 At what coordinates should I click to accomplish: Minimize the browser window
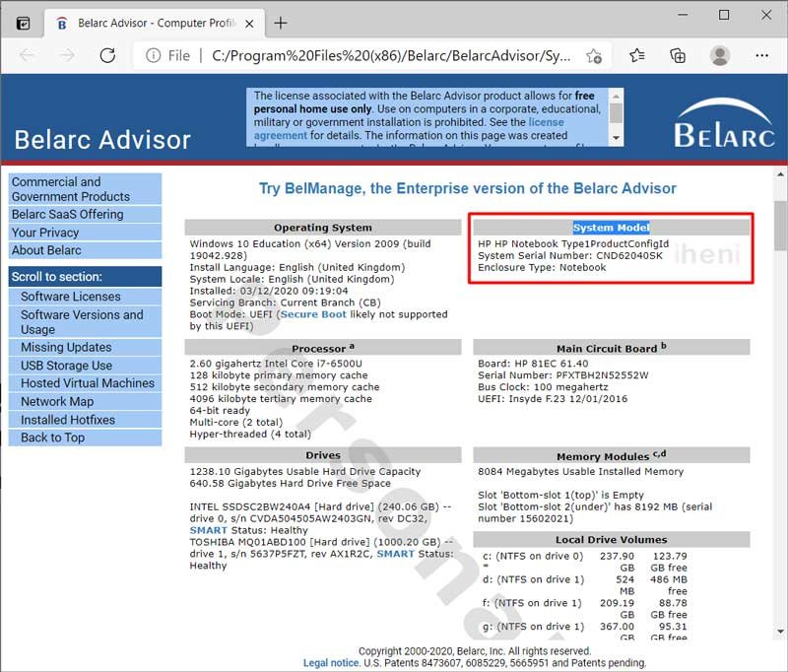[x=683, y=15]
